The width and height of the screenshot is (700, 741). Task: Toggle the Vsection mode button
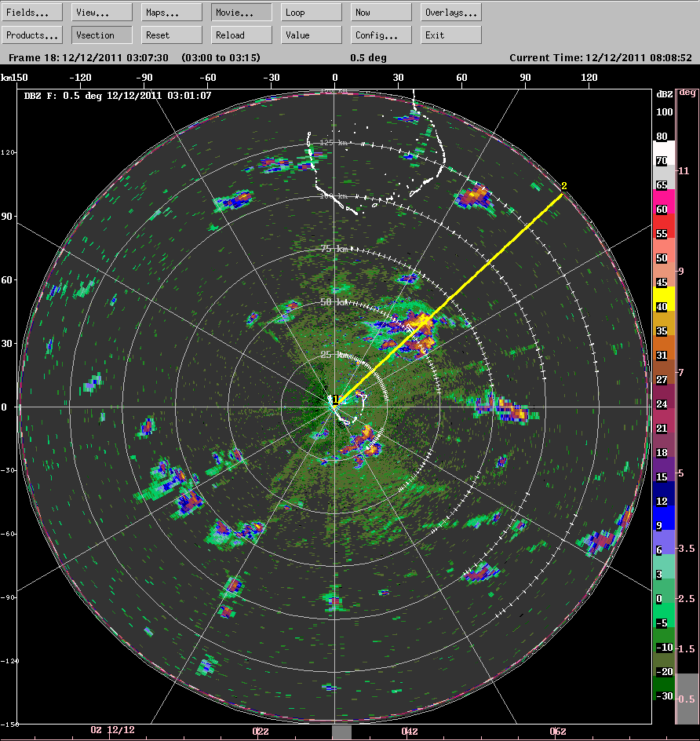pos(102,35)
